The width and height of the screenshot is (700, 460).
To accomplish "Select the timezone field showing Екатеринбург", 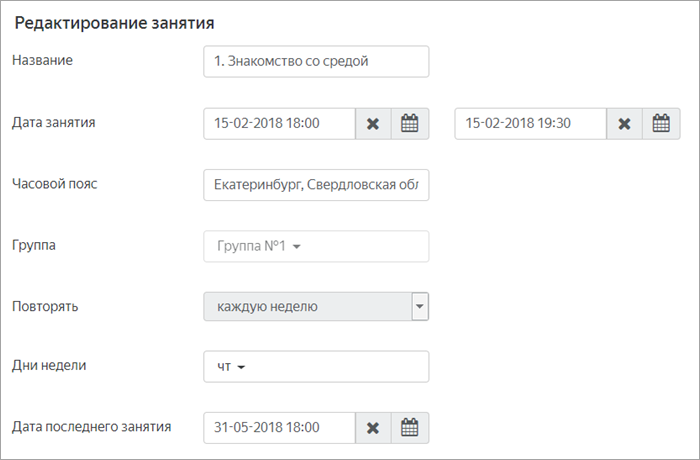I will [316, 185].
